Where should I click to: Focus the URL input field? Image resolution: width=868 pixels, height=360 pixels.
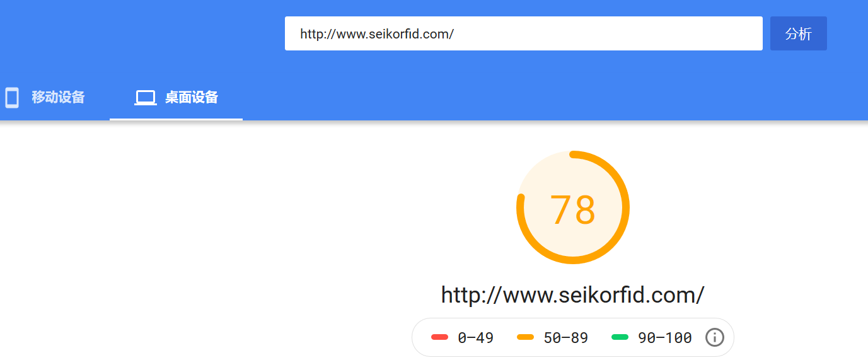pyautogui.click(x=524, y=33)
